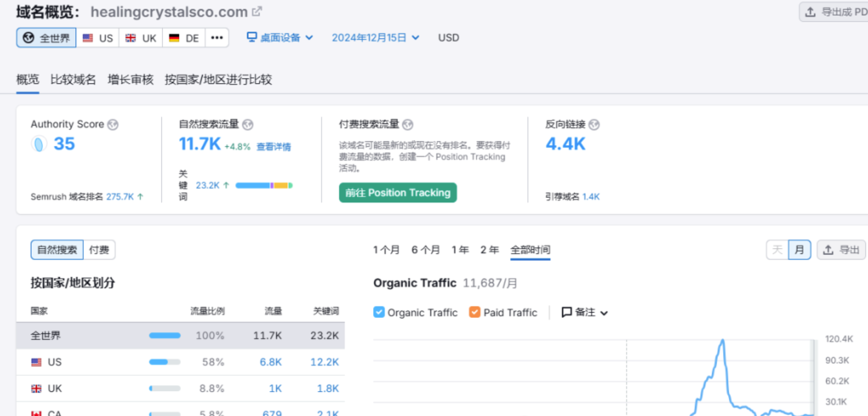Viewport: 868px width, 416px height.
Task: Open external link icon beside healingcrystalsco.com
Action: pos(257,11)
